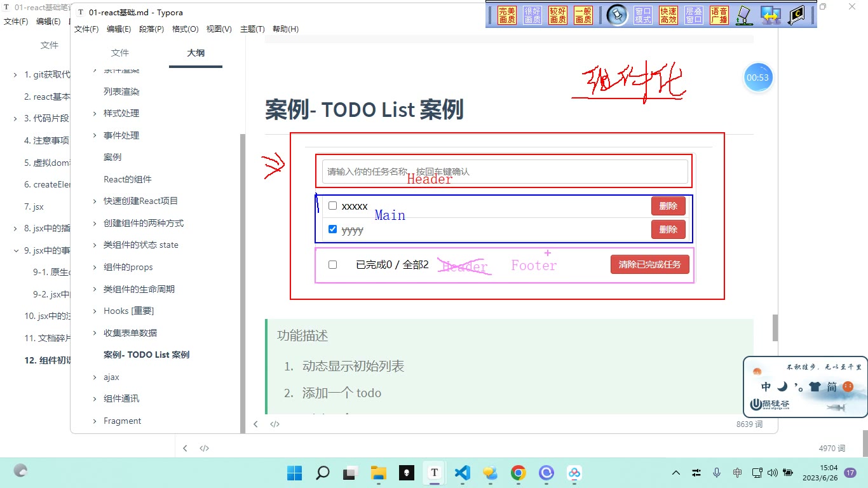Click the pushpin icon on broadcast toolbar
The image size is (868, 488).
(616, 15)
